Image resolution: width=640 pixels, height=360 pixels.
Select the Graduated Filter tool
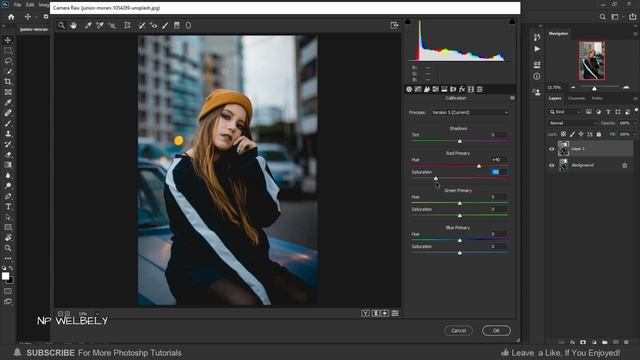tap(177, 25)
